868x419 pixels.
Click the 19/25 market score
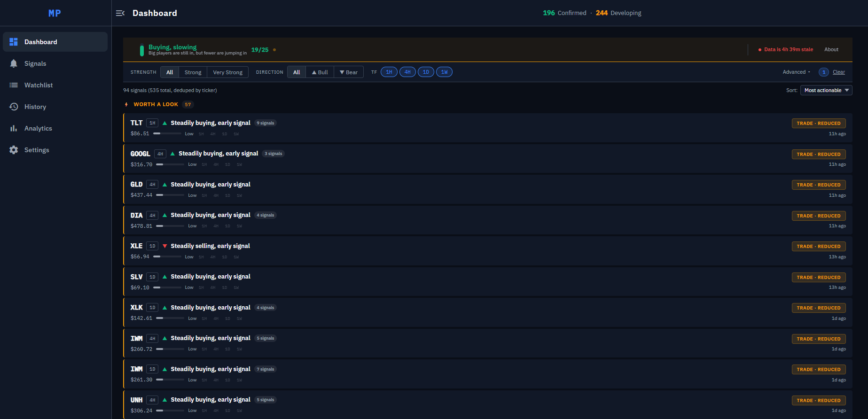point(260,50)
